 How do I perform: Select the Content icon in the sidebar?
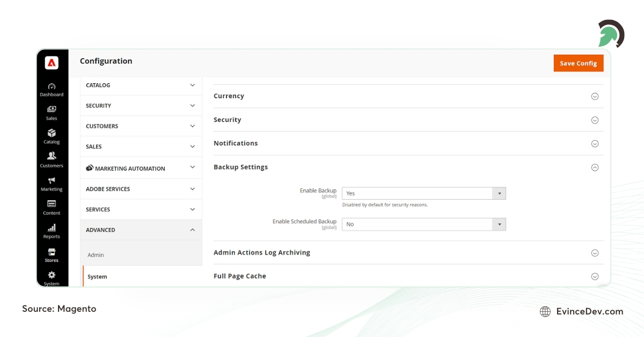(x=52, y=207)
